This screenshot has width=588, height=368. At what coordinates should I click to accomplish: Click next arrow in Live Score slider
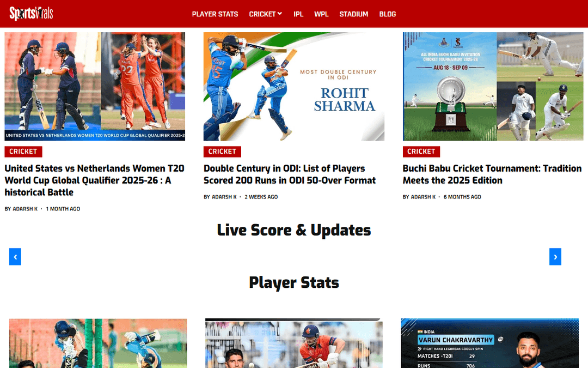pyautogui.click(x=555, y=257)
